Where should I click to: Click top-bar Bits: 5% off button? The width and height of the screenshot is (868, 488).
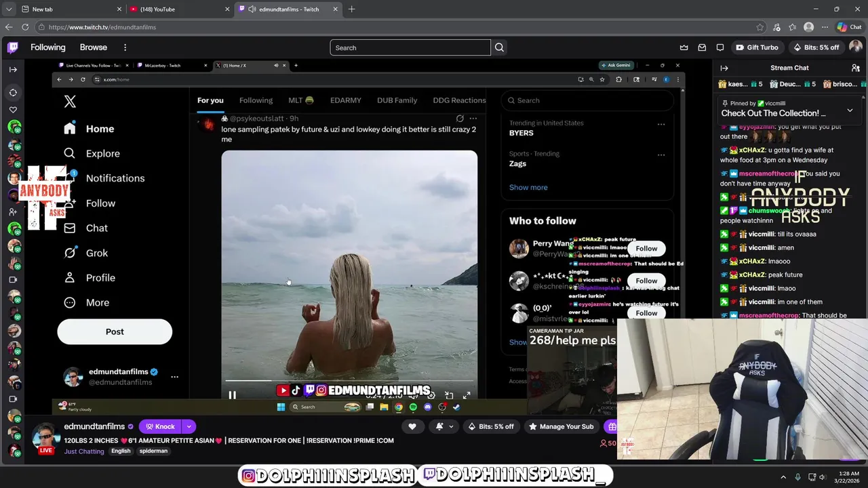816,47
